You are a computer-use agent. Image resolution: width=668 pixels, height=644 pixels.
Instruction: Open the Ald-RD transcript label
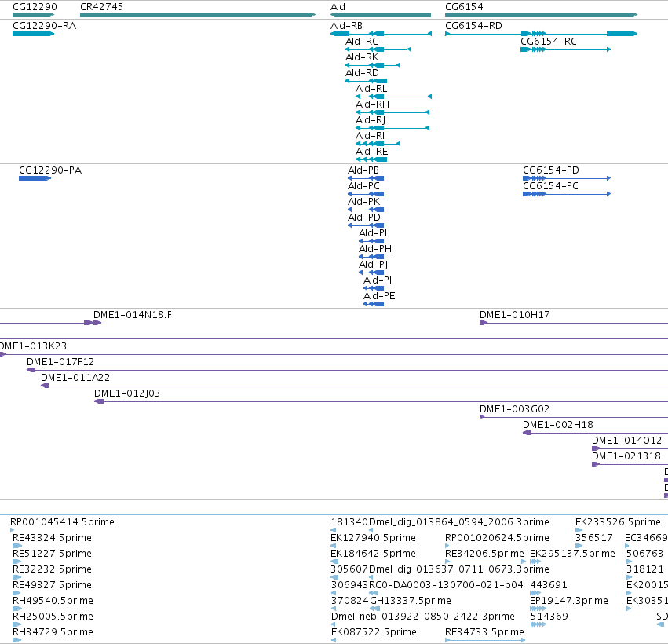[362, 73]
